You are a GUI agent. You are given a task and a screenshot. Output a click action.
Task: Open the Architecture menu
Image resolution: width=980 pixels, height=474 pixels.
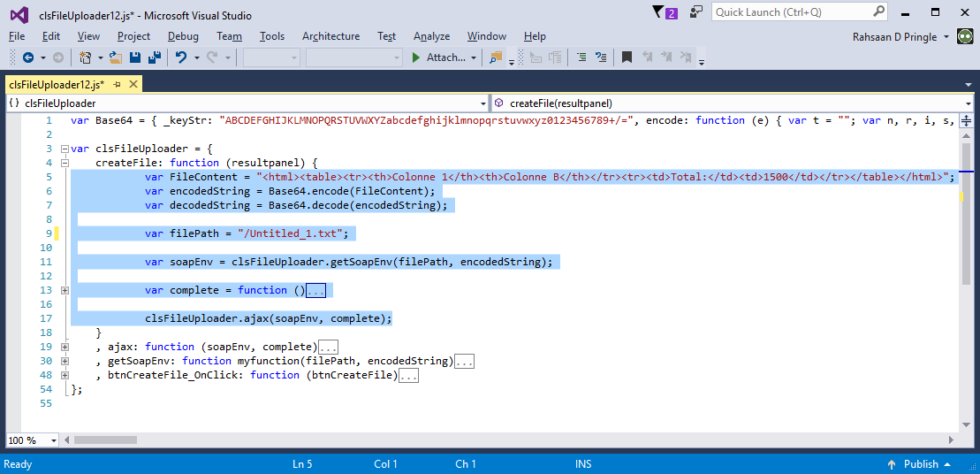pyautogui.click(x=330, y=36)
